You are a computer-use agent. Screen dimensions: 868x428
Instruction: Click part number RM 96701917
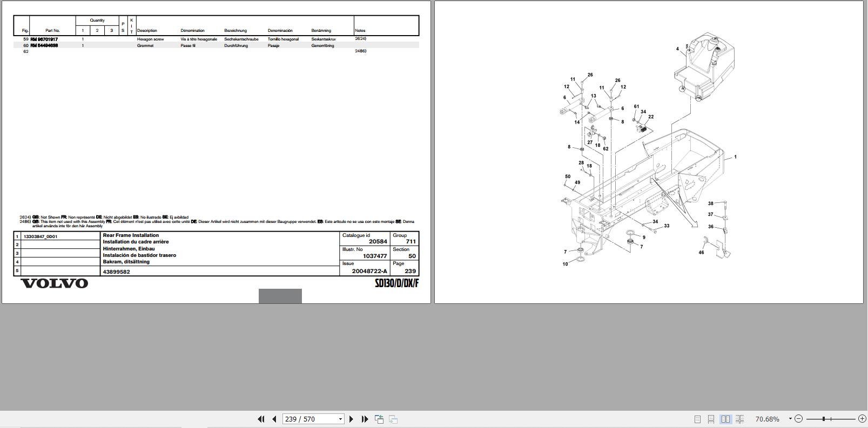pos(44,39)
